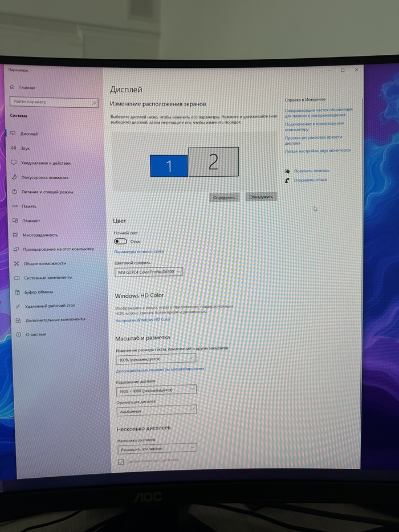
Task: Expand the Альбомная orientation dropdown
Action: point(157,411)
